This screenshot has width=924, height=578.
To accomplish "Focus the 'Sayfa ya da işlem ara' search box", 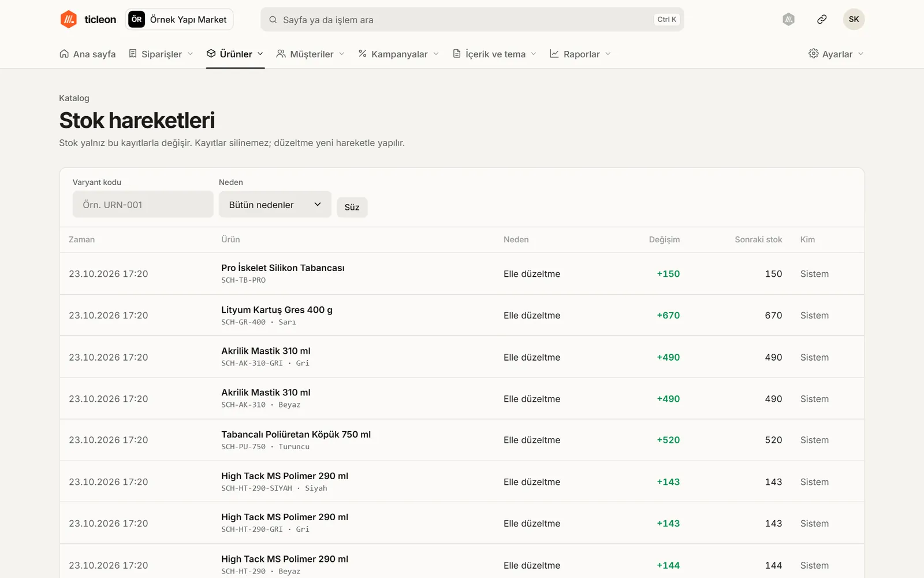I will coord(472,20).
